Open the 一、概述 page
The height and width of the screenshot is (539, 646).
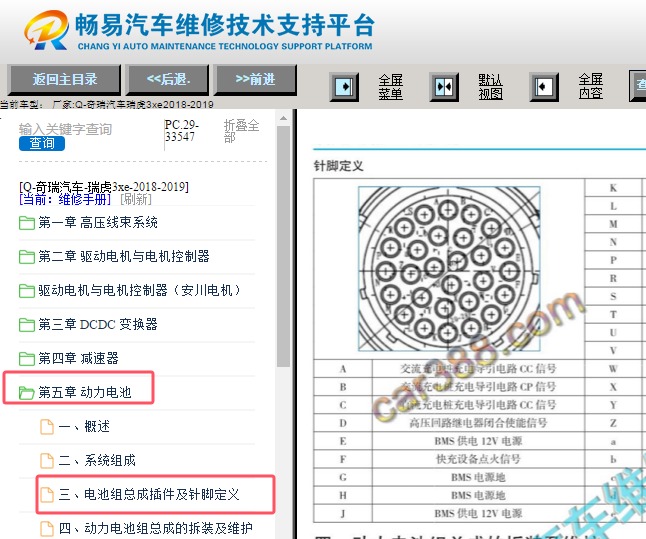tap(84, 427)
